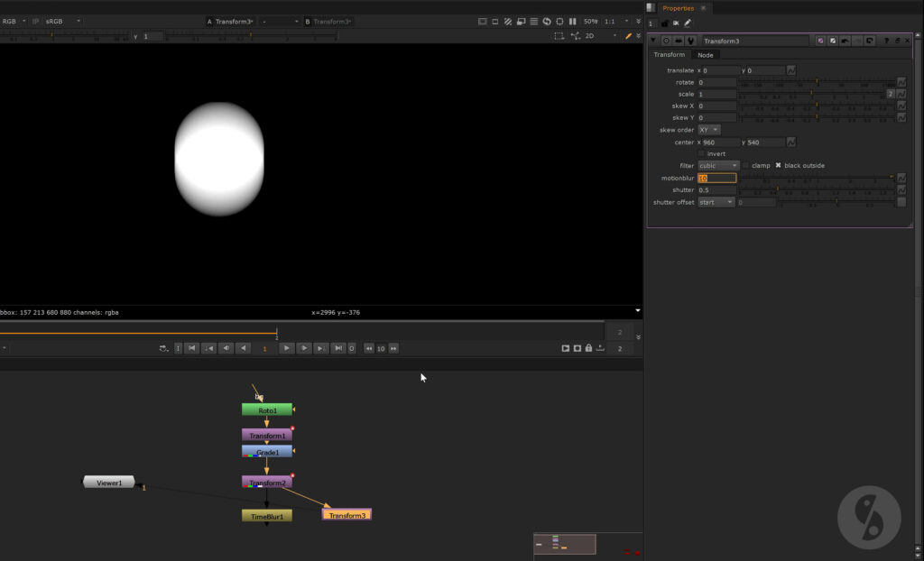Image resolution: width=924 pixels, height=561 pixels.
Task: Open help for Transform3 node
Action: [886, 41]
